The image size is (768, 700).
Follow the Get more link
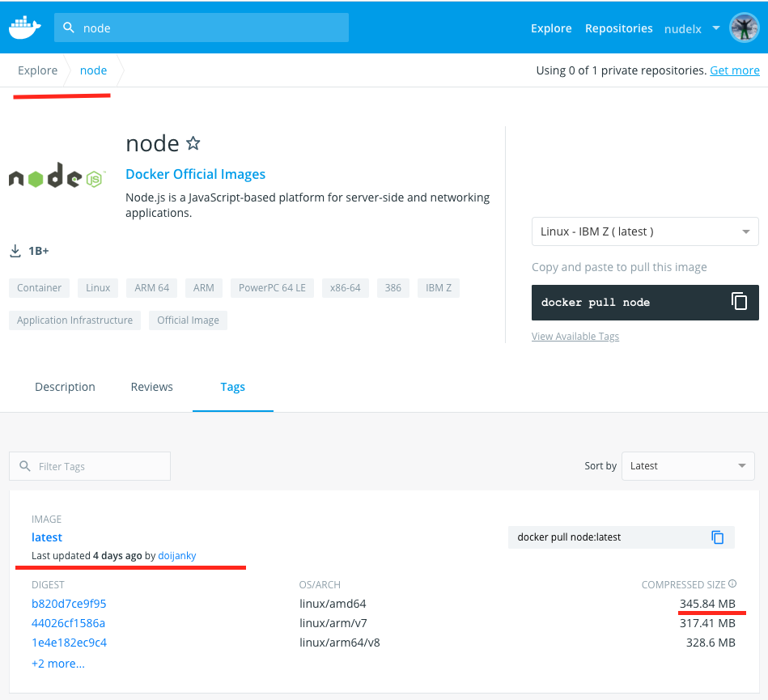[x=735, y=70]
